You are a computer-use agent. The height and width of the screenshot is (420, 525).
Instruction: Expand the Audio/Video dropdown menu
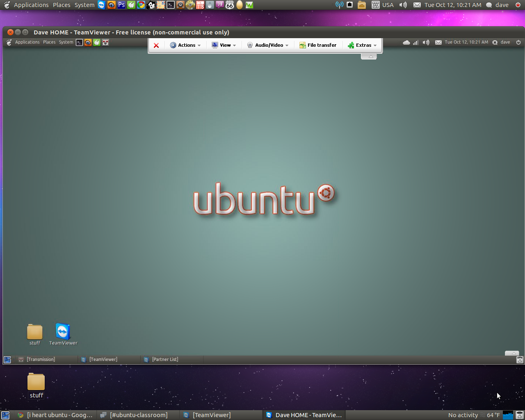(x=268, y=45)
